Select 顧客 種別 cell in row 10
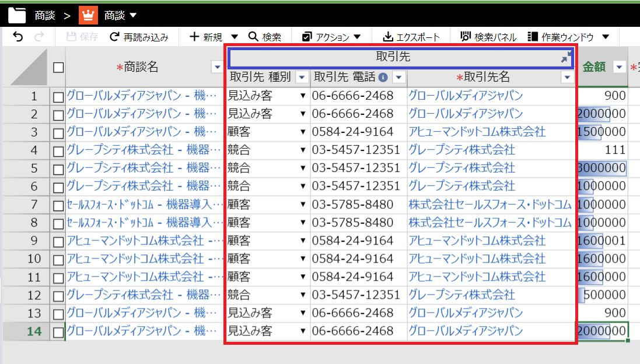The width and height of the screenshot is (640, 364). 268,259
